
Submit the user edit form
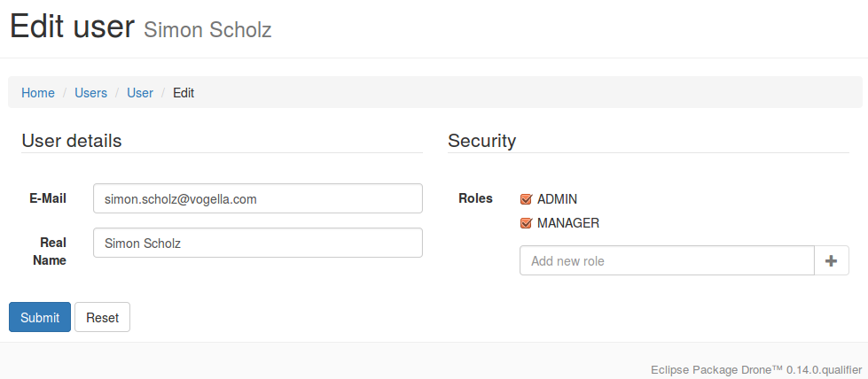(x=40, y=317)
